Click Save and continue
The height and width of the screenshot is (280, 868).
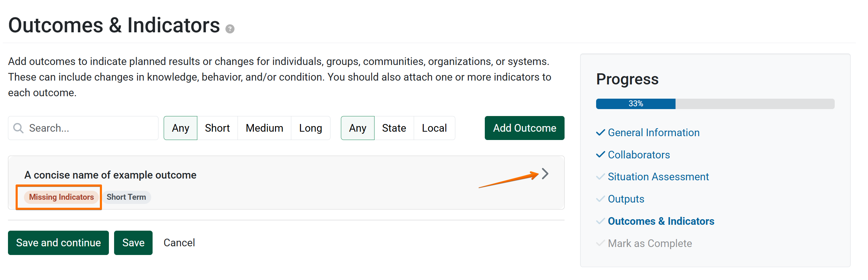point(58,243)
